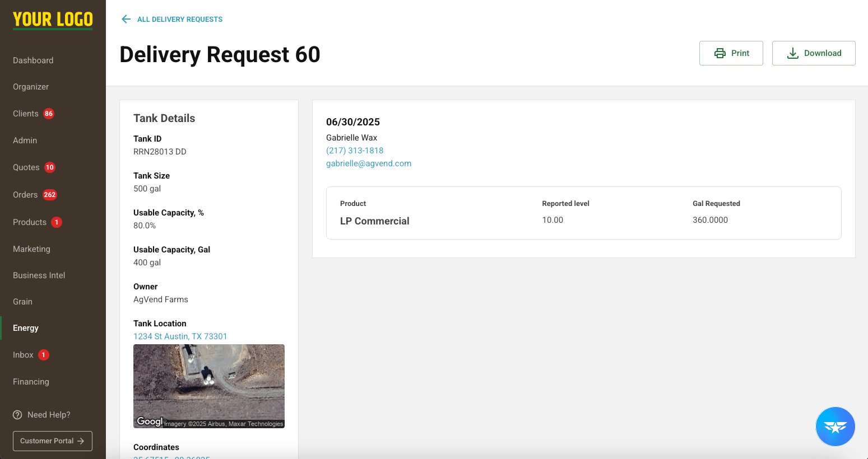Click the Google logo on map
Viewport: 868px width, 459px height.
[150, 421]
